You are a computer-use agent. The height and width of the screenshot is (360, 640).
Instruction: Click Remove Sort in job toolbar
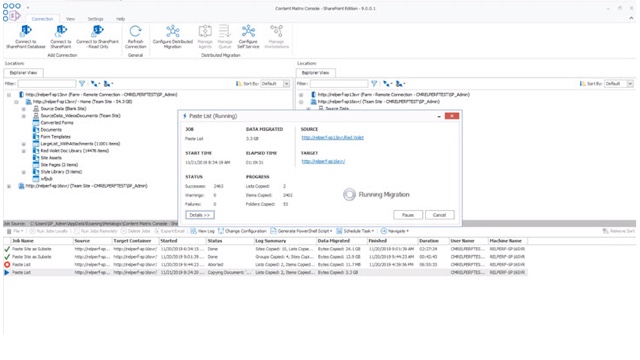[x=619, y=231]
